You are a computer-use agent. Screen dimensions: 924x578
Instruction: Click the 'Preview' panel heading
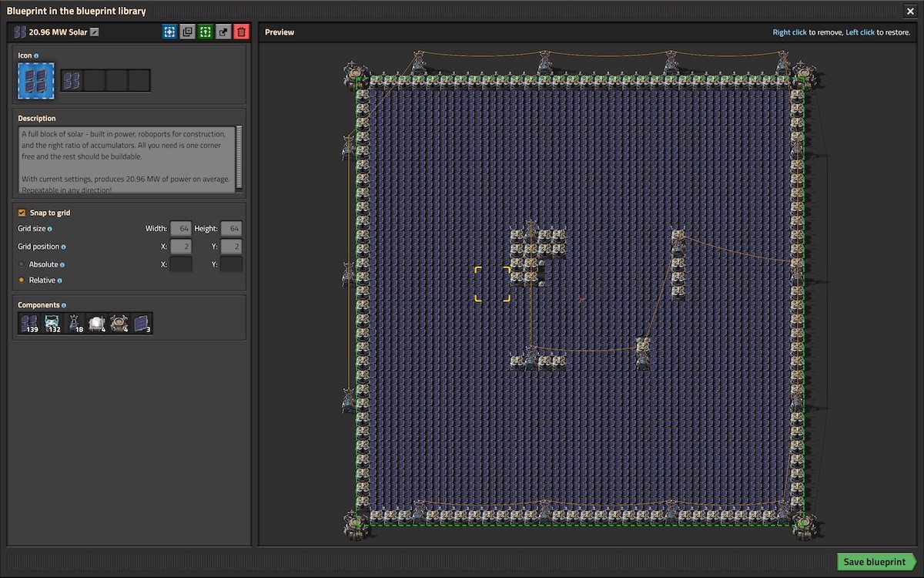pos(280,32)
